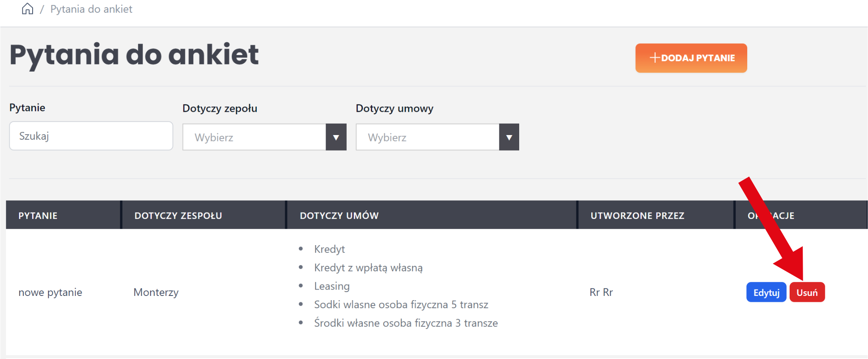The height and width of the screenshot is (359, 868).
Task: Click the "Dotyczy umów" column header
Action: pyautogui.click(x=339, y=215)
